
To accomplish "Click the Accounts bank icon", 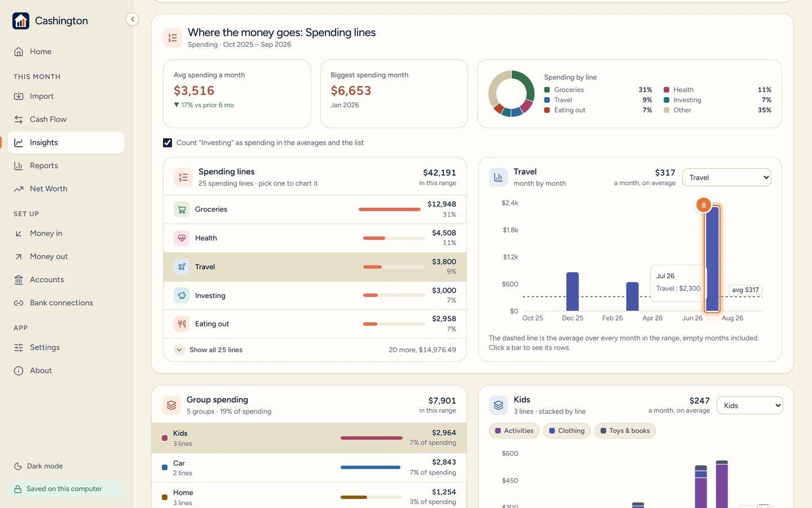I will tap(19, 280).
